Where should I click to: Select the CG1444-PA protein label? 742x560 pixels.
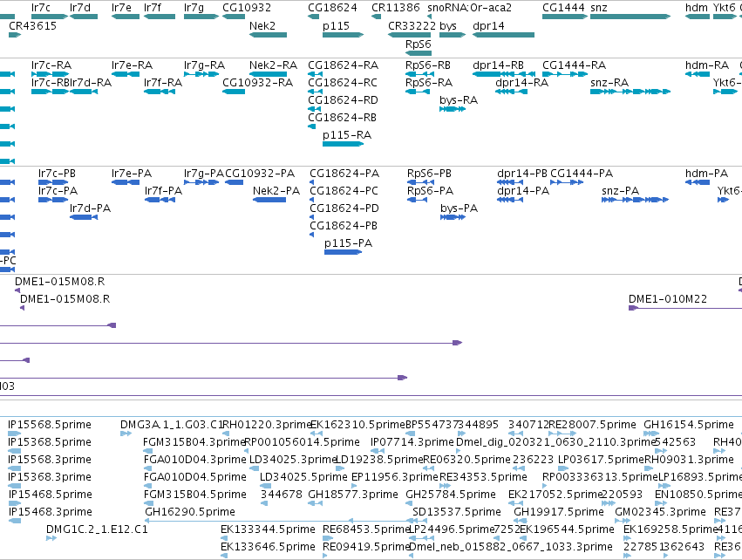582,174
